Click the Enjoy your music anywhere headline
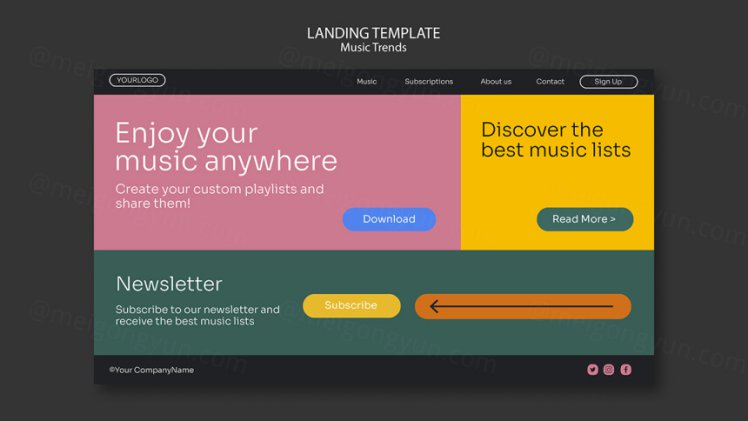This screenshot has height=421, width=748. (226, 147)
